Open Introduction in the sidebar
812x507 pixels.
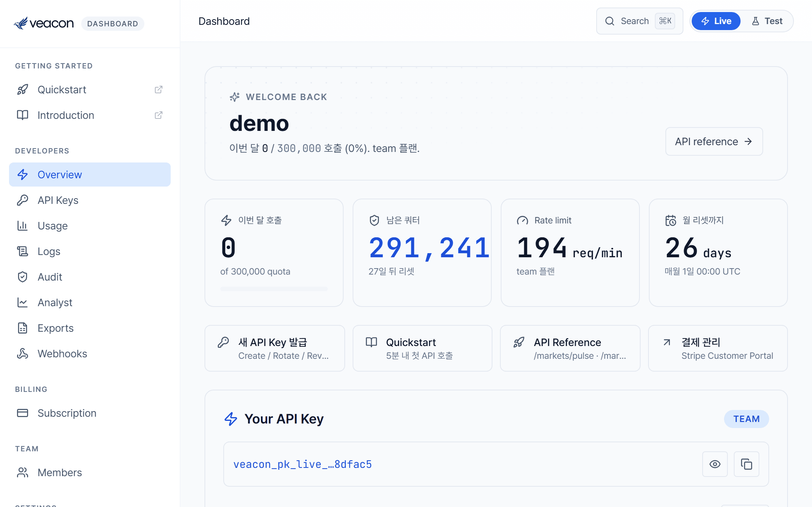pyautogui.click(x=90, y=115)
